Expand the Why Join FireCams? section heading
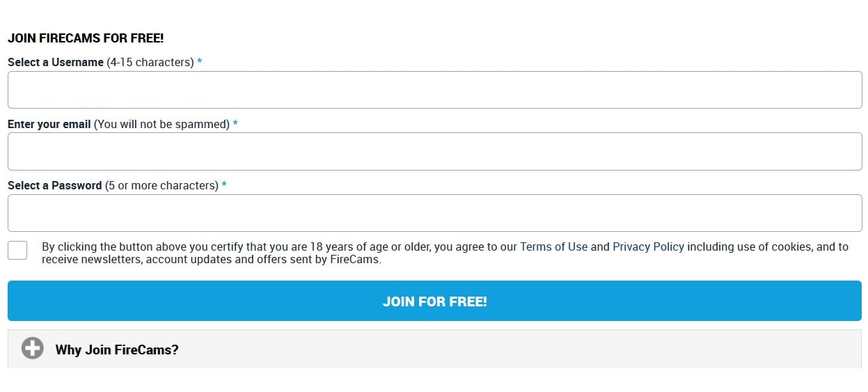 [x=117, y=350]
